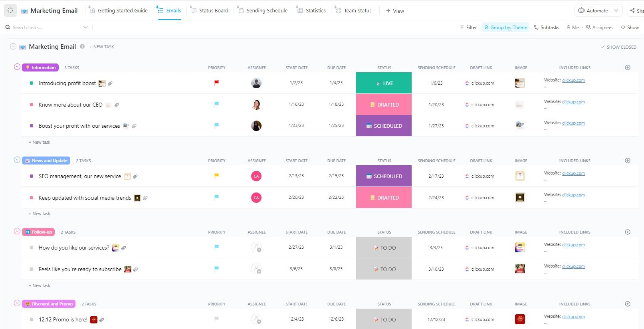Click purple status dot for SEO management task
Screen dimensions: 644x329
click(32, 176)
